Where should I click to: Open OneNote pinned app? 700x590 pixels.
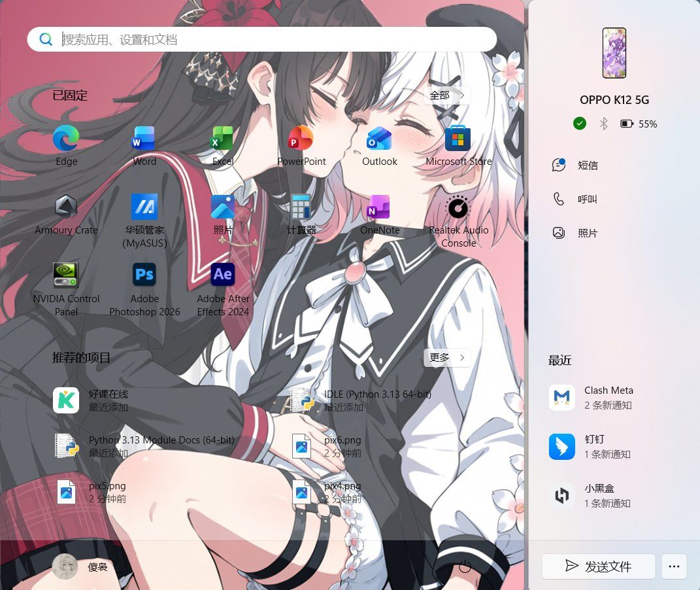pyautogui.click(x=380, y=215)
